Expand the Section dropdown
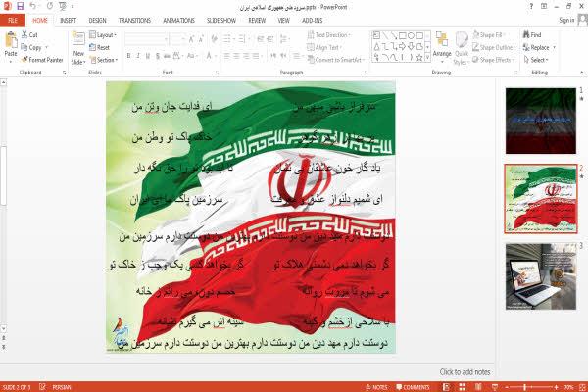The height and width of the screenshot is (392, 588). (104, 60)
